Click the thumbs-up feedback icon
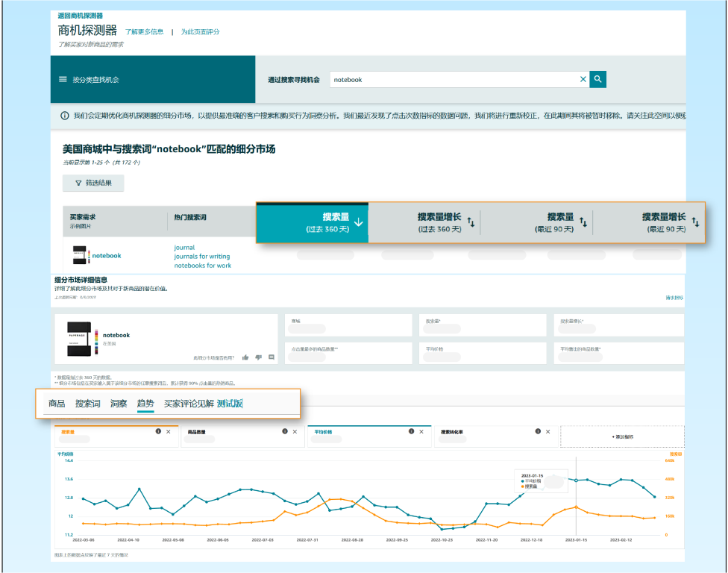This screenshot has height=573, width=728. pyautogui.click(x=245, y=357)
